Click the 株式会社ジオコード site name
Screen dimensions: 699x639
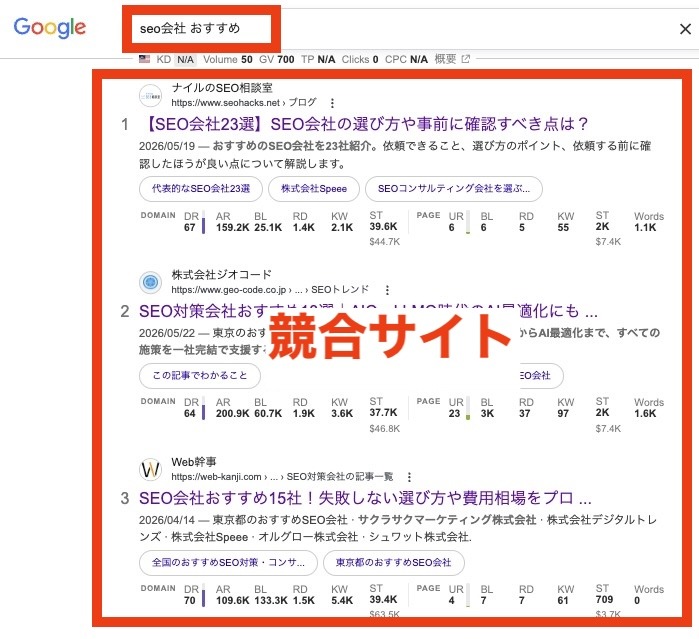tap(221, 274)
